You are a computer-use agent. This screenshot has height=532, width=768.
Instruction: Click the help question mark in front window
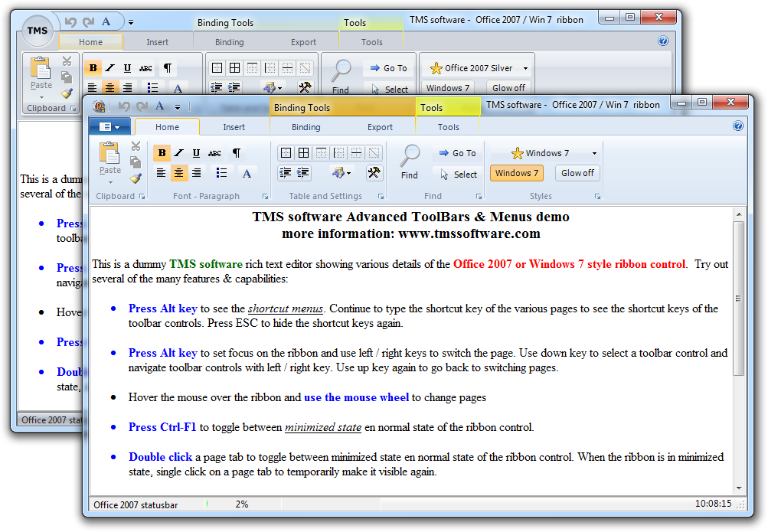coord(738,126)
